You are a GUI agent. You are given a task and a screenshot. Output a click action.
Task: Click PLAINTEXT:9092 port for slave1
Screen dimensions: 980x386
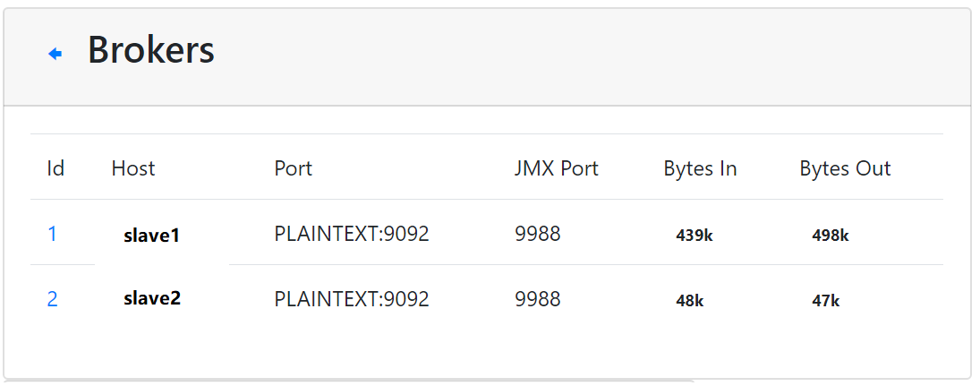(x=352, y=234)
